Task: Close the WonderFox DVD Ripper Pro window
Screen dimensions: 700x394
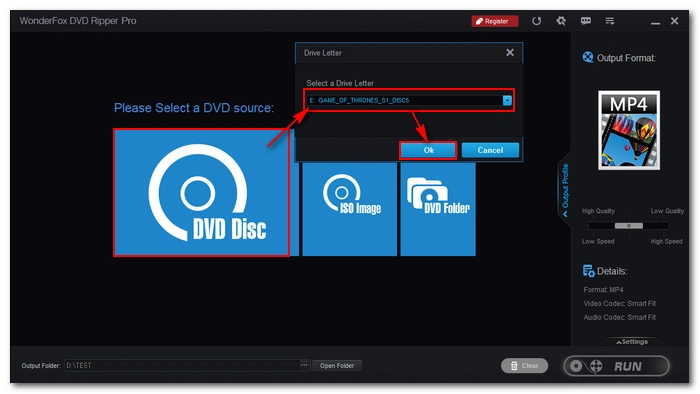Action: [675, 21]
